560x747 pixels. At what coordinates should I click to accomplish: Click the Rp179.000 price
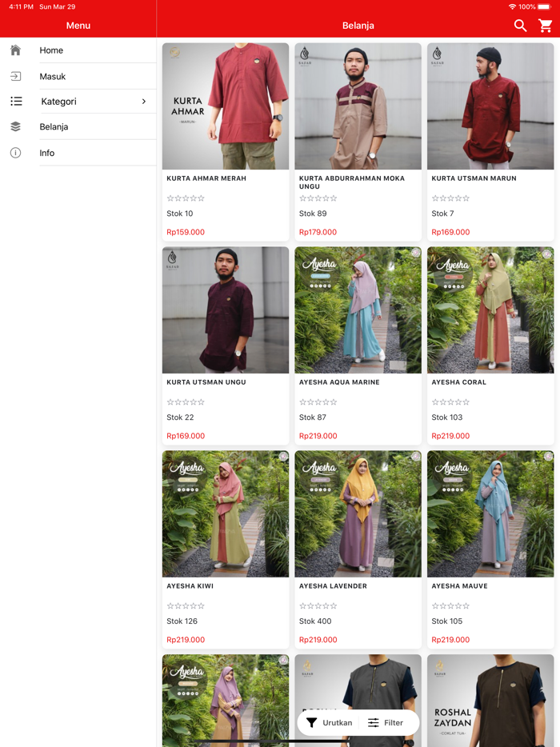click(x=318, y=232)
